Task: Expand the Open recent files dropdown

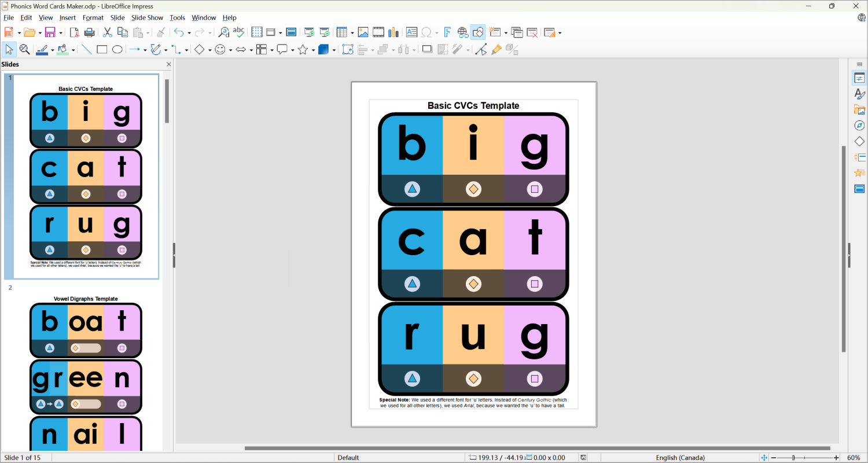Action: (39, 33)
